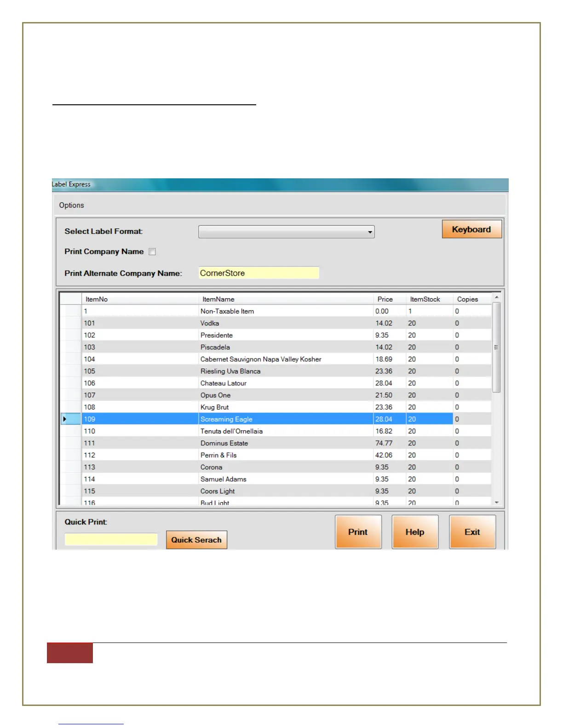
Task: Focus the Quick Print input field
Action: (111, 539)
